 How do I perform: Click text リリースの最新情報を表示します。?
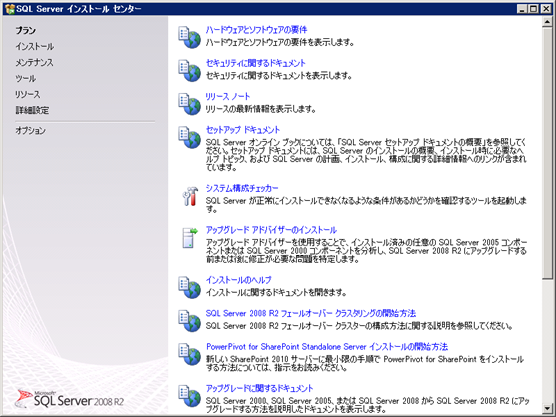click(261, 109)
